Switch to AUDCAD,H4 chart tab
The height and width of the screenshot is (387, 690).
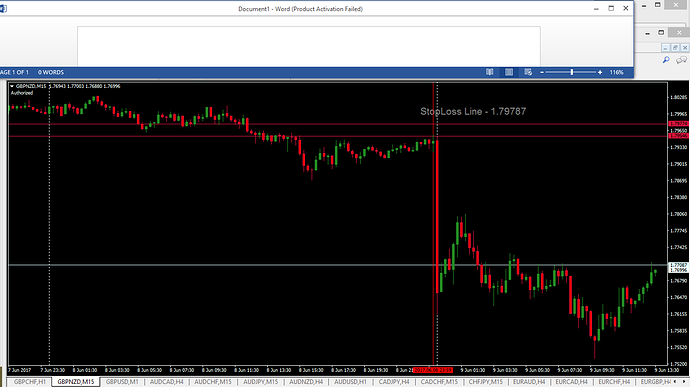[166, 382]
